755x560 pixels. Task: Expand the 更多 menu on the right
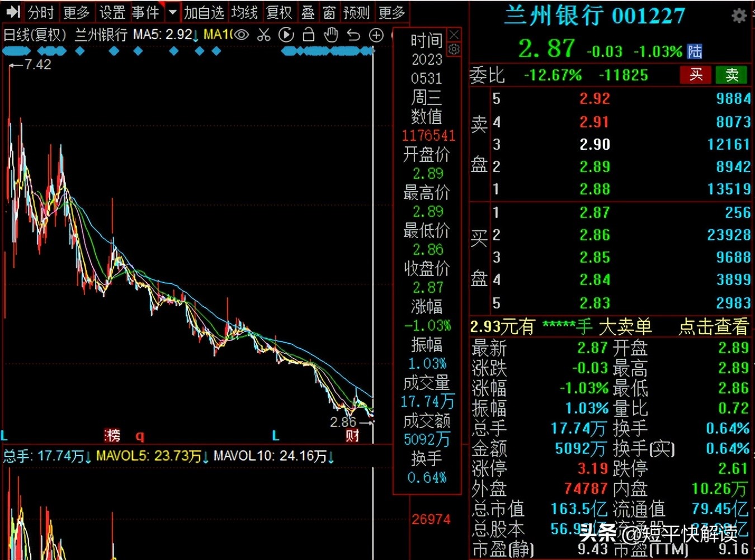390,11
